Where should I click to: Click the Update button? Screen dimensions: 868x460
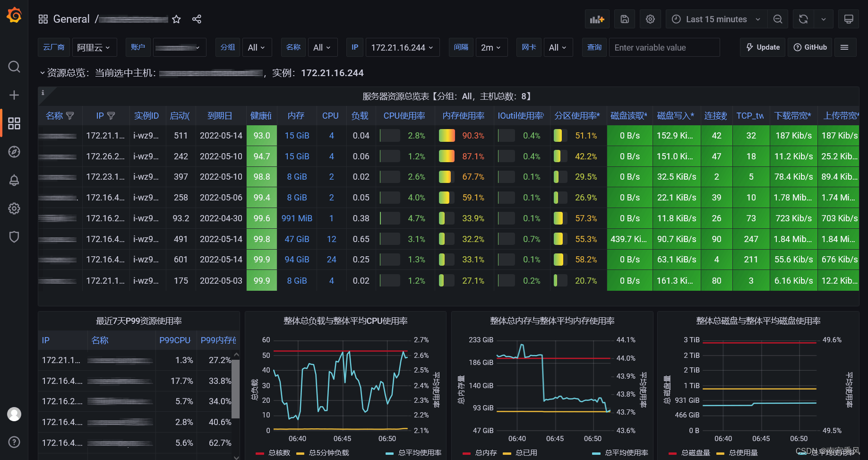(x=763, y=47)
